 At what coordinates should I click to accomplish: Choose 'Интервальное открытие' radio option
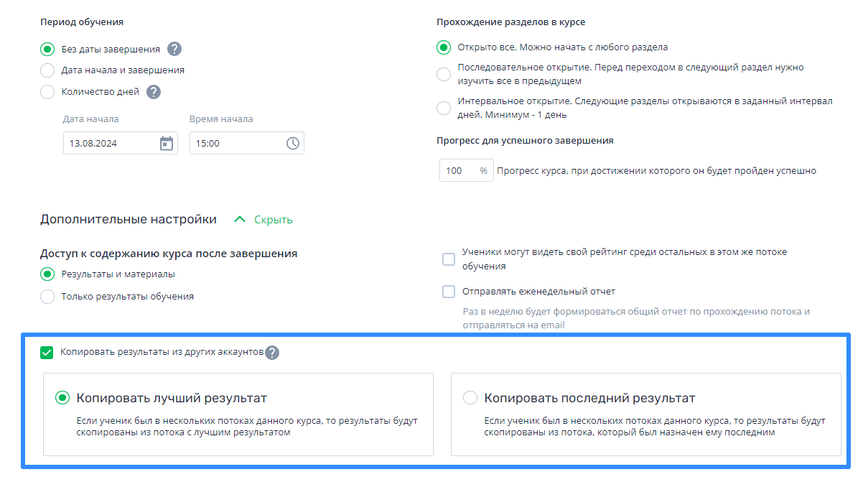tap(444, 108)
